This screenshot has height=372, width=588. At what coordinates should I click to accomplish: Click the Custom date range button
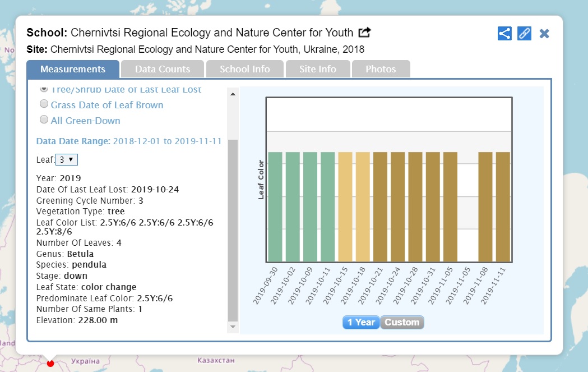pyautogui.click(x=402, y=322)
